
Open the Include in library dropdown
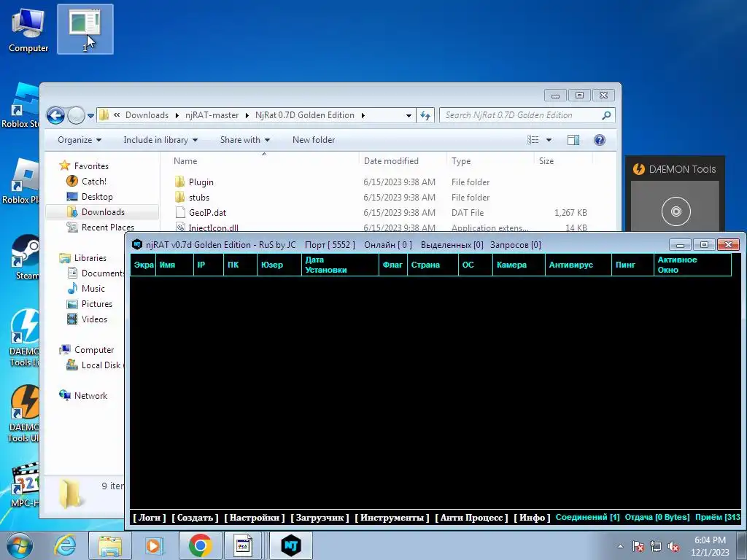point(160,140)
